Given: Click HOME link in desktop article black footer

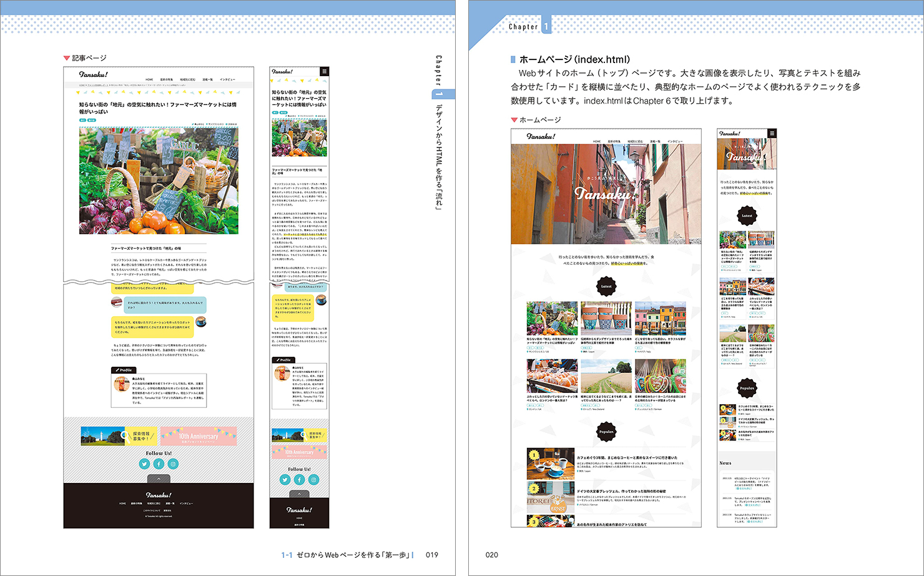Looking at the screenshot, I should [x=122, y=503].
